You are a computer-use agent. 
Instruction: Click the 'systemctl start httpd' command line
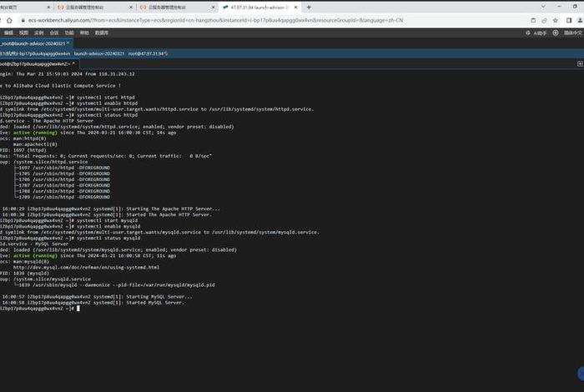pos(106,98)
